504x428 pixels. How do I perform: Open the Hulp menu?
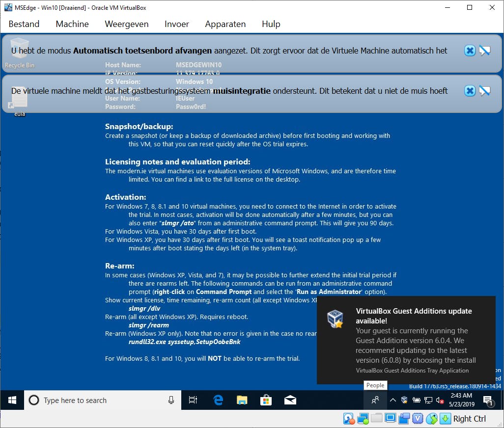[271, 24]
